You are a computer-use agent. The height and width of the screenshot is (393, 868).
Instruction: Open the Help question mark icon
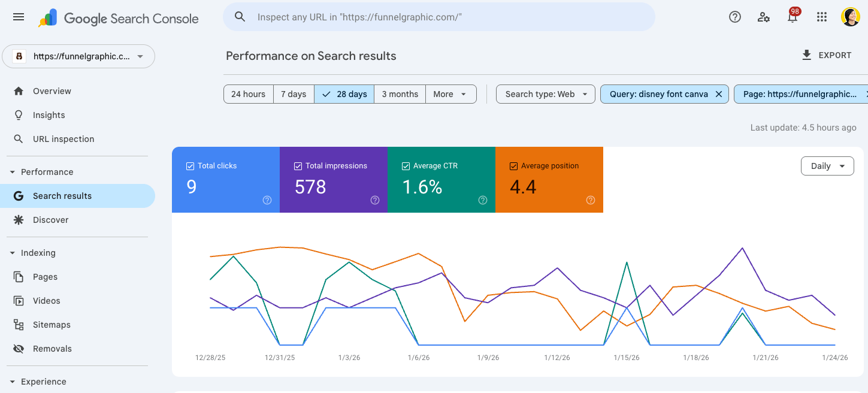click(x=734, y=17)
